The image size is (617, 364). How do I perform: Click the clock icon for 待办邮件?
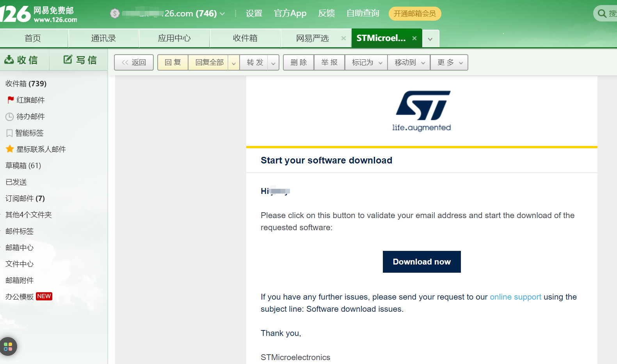point(9,117)
